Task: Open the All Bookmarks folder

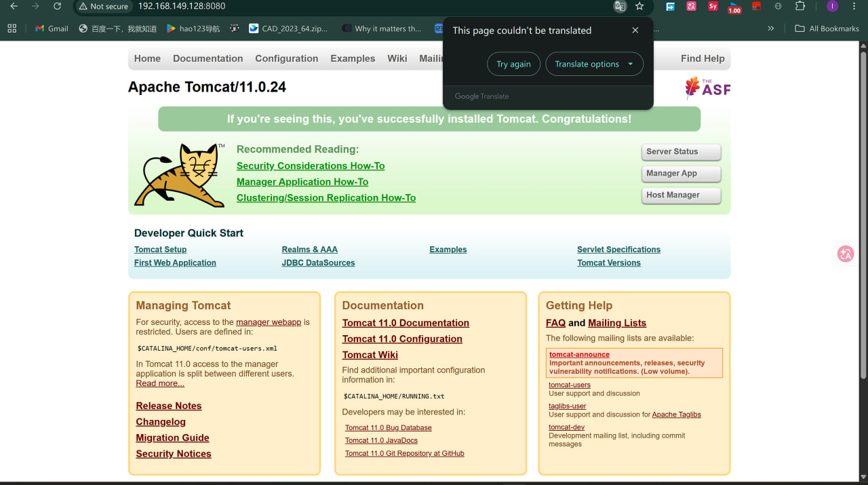Action: pyautogui.click(x=827, y=28)
